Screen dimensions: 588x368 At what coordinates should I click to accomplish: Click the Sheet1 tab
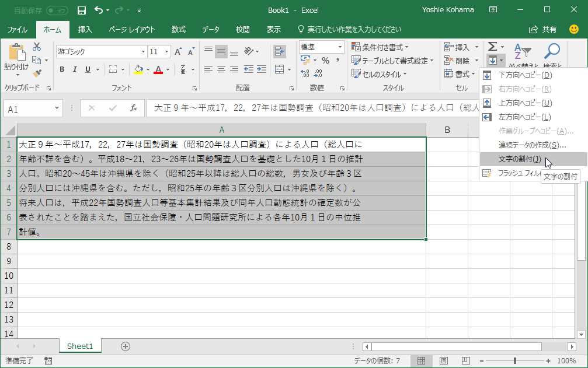pyautogui.click(x=80, y=346)
